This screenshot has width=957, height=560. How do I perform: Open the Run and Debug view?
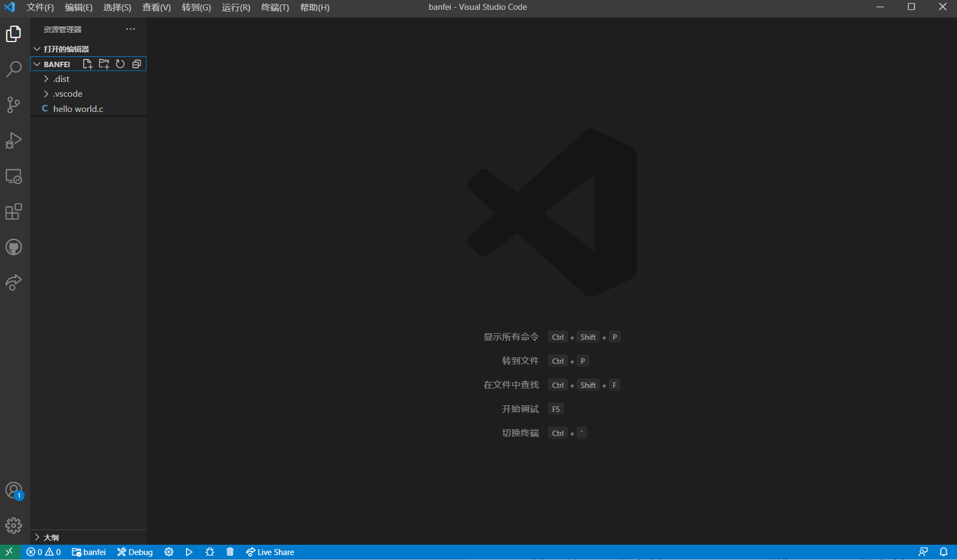point(14,140)
